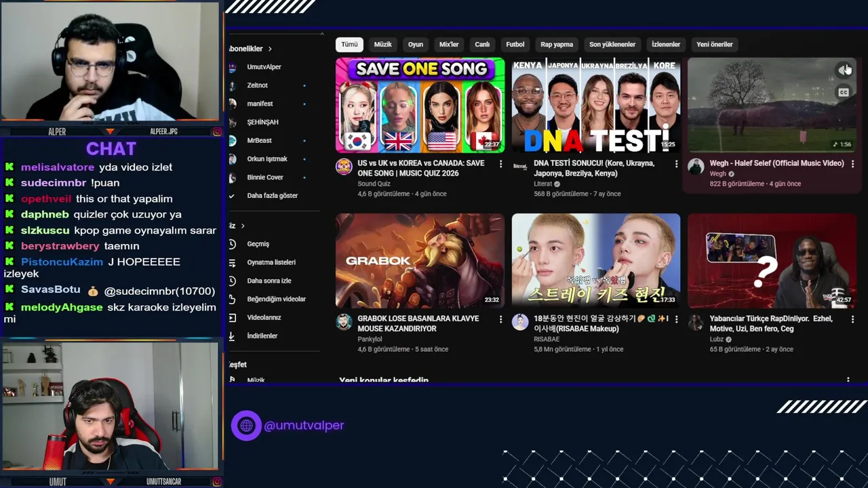Open Sound Quiz channel avatar
The image size is (868, 488).
click(x=344, y=167)
